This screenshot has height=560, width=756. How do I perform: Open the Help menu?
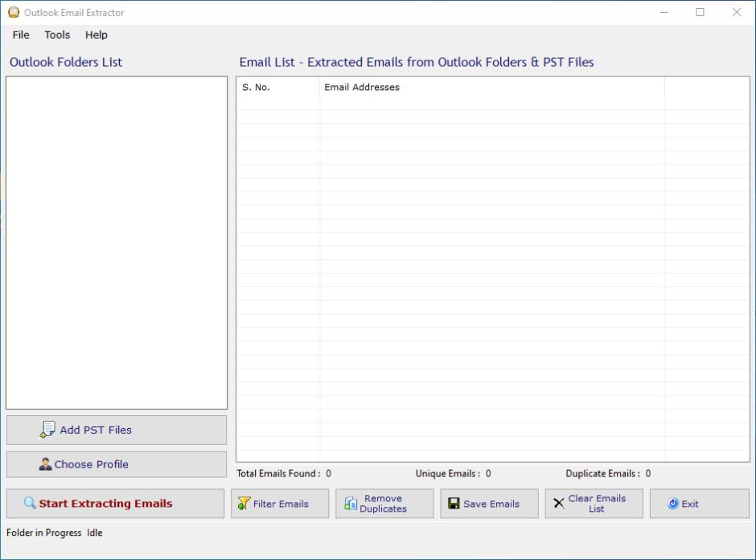[96, 35]
